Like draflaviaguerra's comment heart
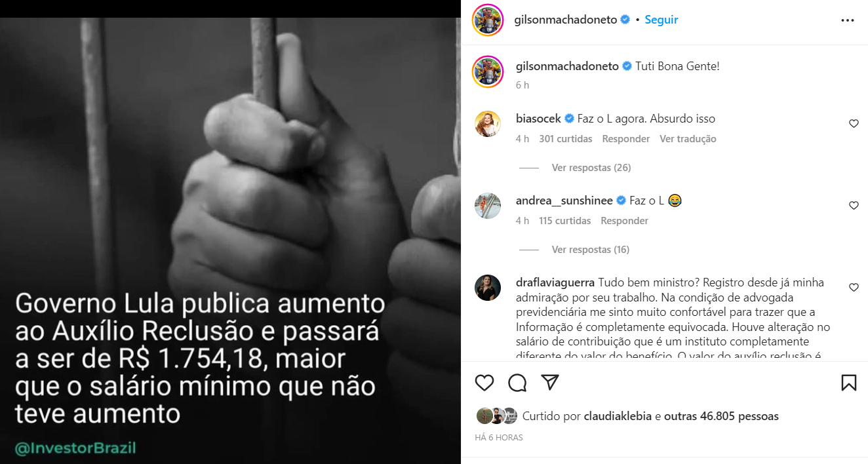 coord(854,287)
